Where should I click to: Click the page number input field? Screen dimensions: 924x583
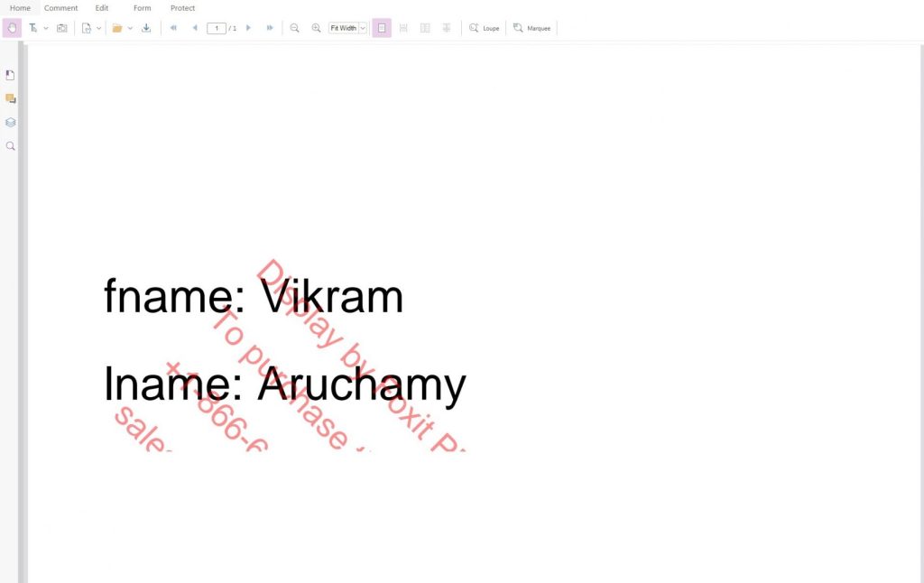(217, 28)
